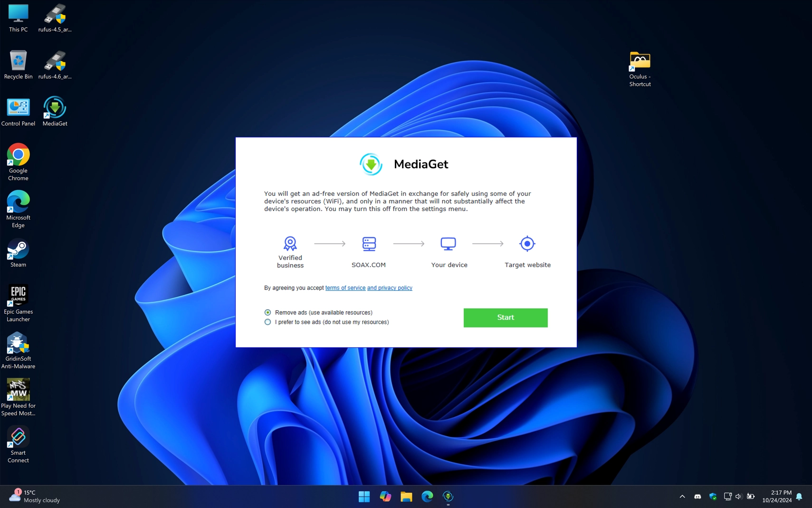Launch Epic Games Launcher desktop icon
Image resolution: width=812 pixels, height=508 pixels.
pyautogui.click(x=18, y=294)
